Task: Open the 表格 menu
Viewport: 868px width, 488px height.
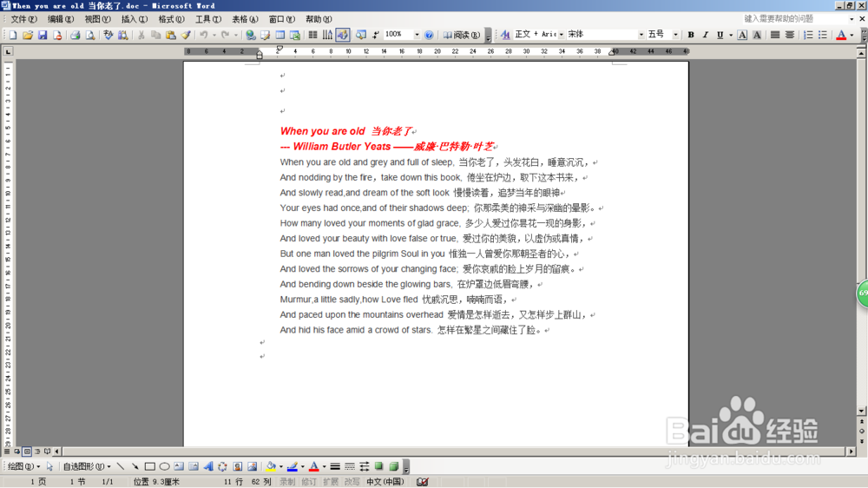Action: 245,19
